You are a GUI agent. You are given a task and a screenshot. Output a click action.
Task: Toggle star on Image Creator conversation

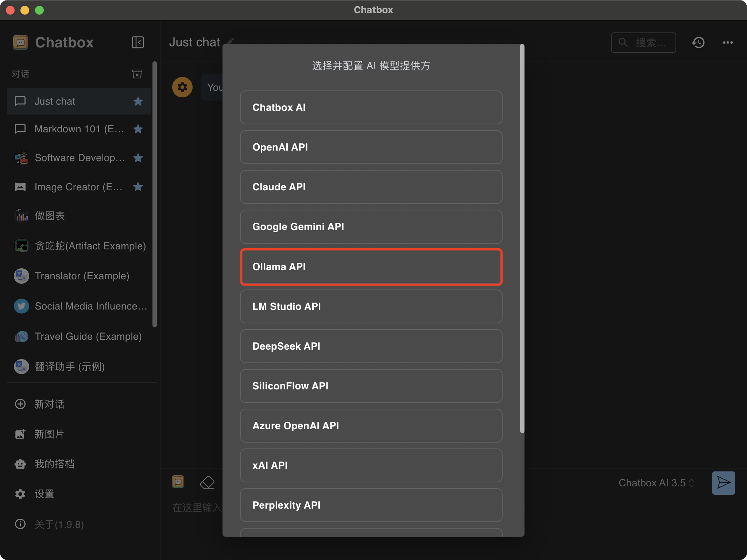click(x=138, y=187)
